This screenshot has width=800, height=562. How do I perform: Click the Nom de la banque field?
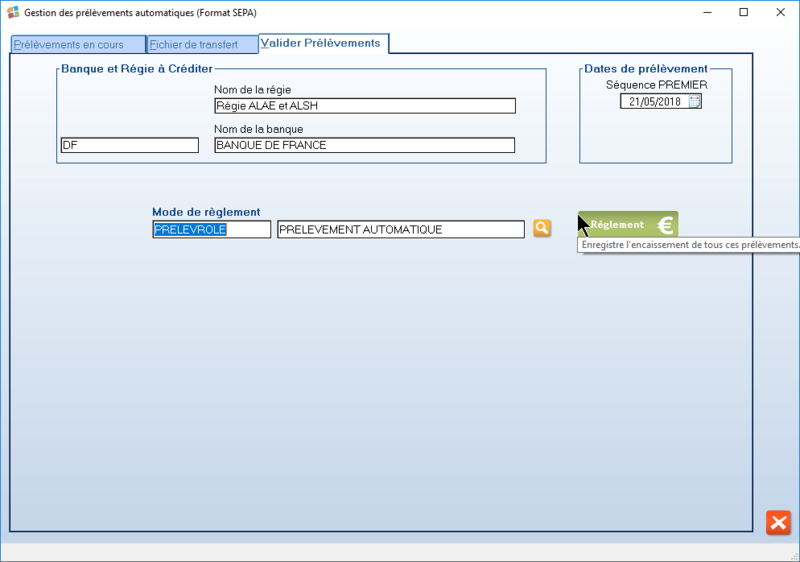[x=364, y=145]
